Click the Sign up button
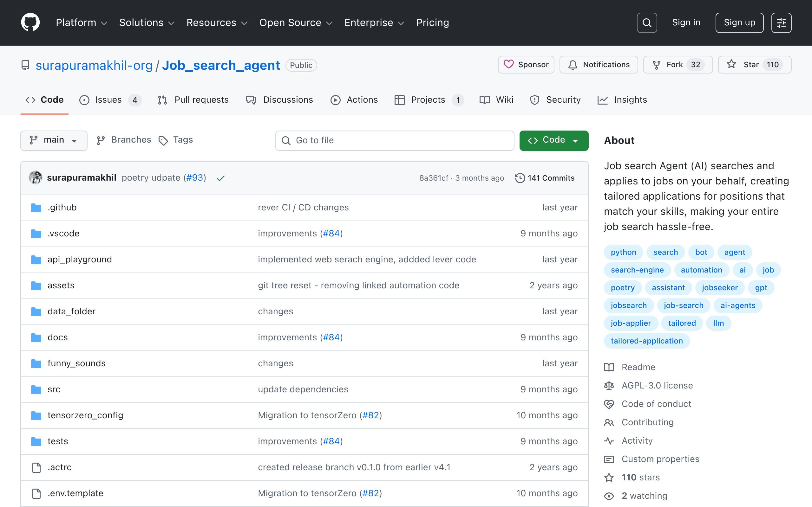The height and width of the screenshot is (507, 812). tap(739, 23)
